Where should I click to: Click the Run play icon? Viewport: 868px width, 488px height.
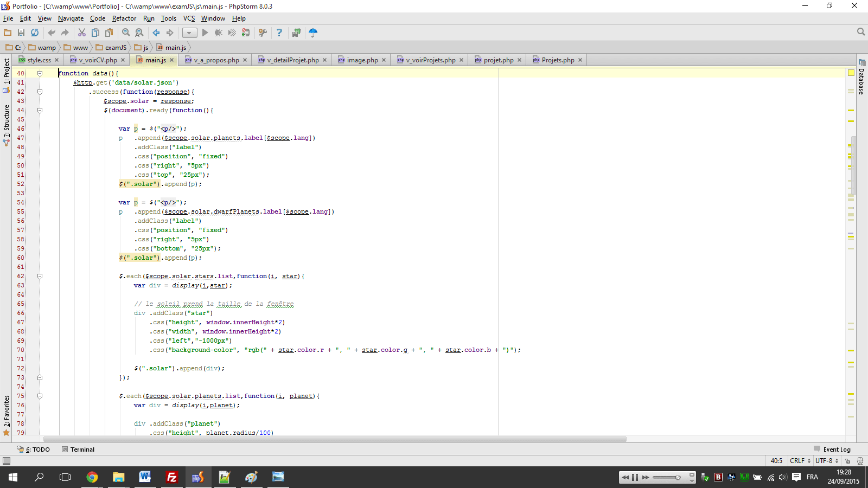(205, 33)
